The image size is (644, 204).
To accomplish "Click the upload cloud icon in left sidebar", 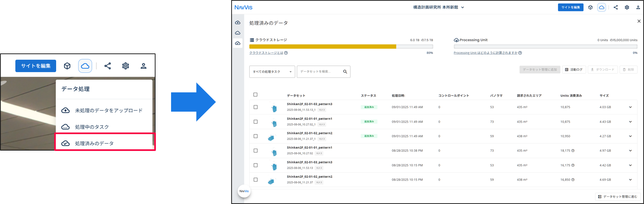I will (x=237, y=22).
